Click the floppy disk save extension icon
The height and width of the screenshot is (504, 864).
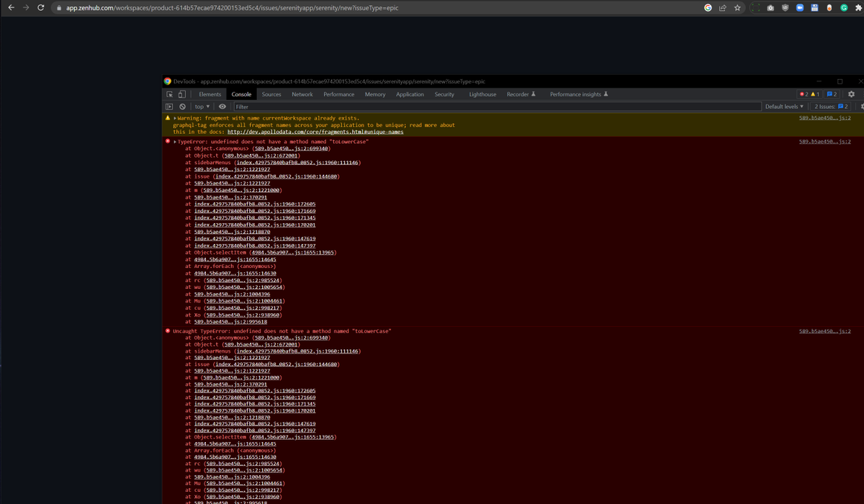(814, 7)
